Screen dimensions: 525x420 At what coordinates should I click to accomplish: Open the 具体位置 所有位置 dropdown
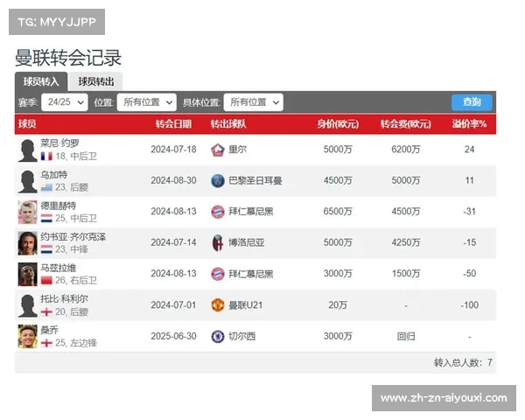pyautogui.click(x=254, y=102)
